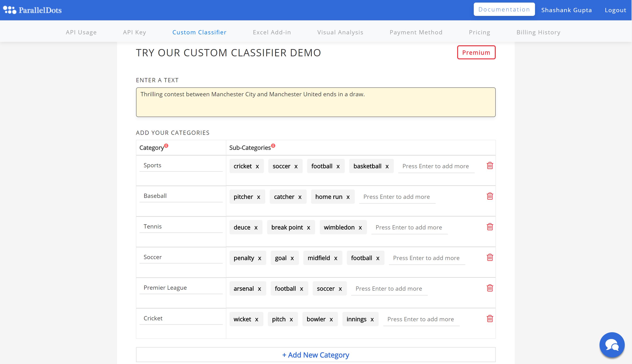This screenshot has height=364, width=632.
Task: Switch to the API Usage tab
Action: (81, 32)
